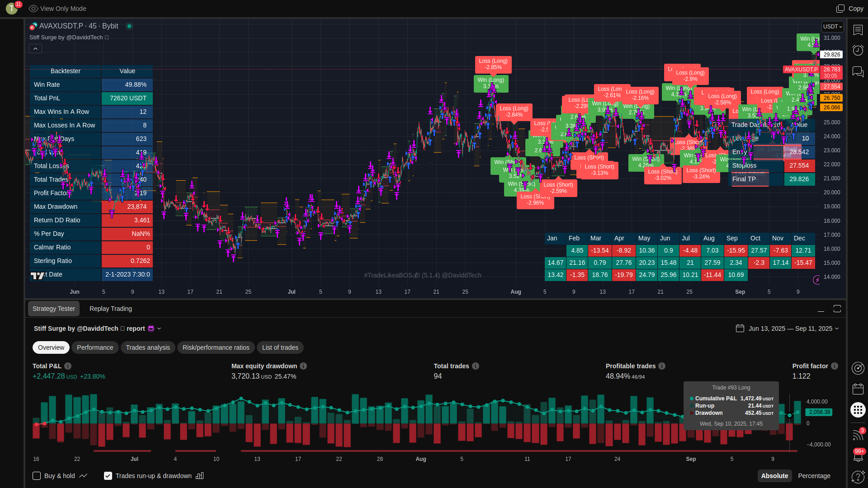Image resolution: width=868 pixels, height=488 pixels.
Task: Open the help center question icon
Action: pos(858,477)
